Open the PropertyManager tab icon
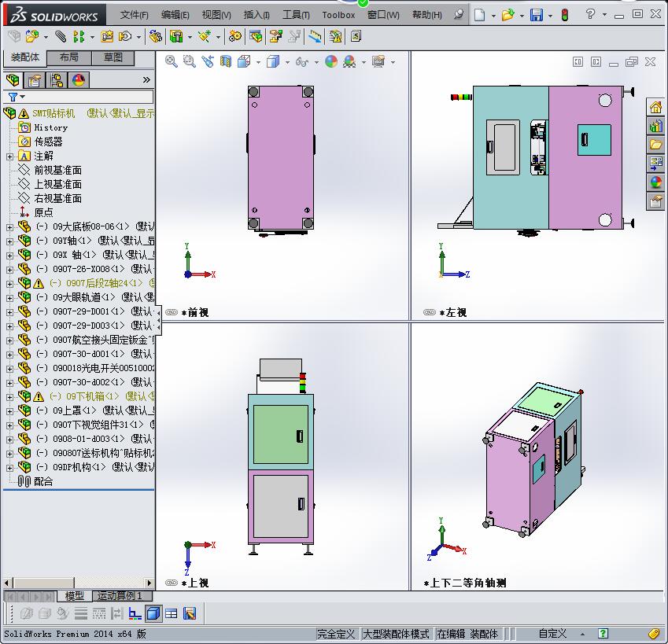The image size is (668, 644). click(x=35, y=80)
